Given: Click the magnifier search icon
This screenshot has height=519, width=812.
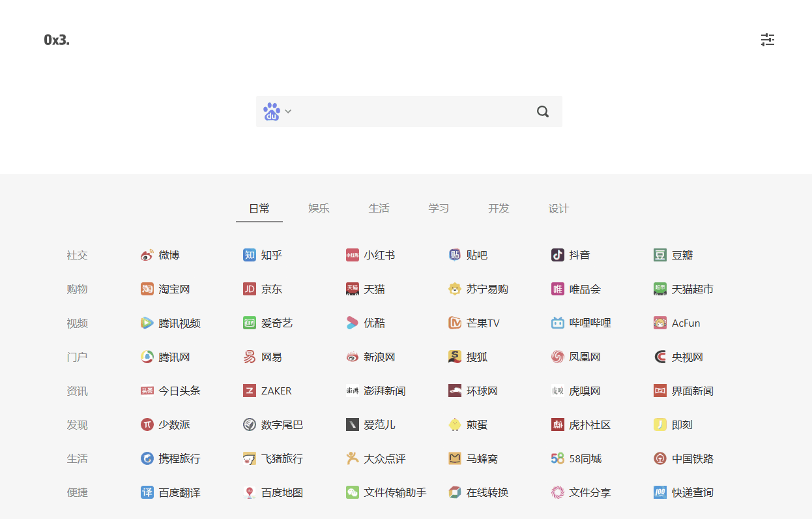Looking at the screenshot, I should click(x=543, y=111).
